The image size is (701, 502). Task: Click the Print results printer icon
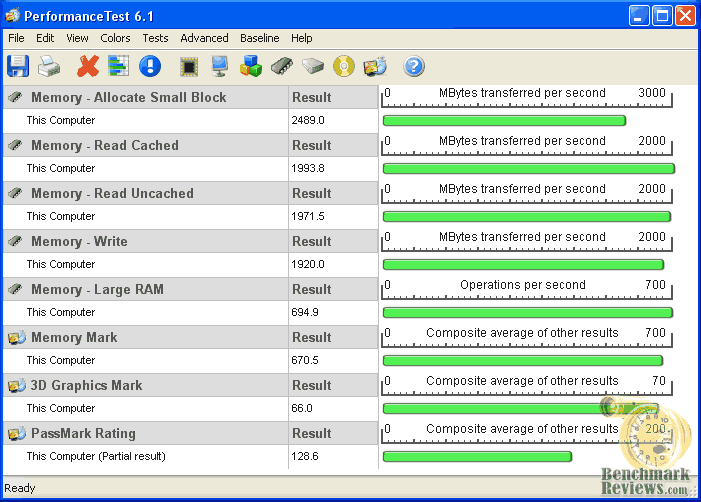click(x=49, y=67)
